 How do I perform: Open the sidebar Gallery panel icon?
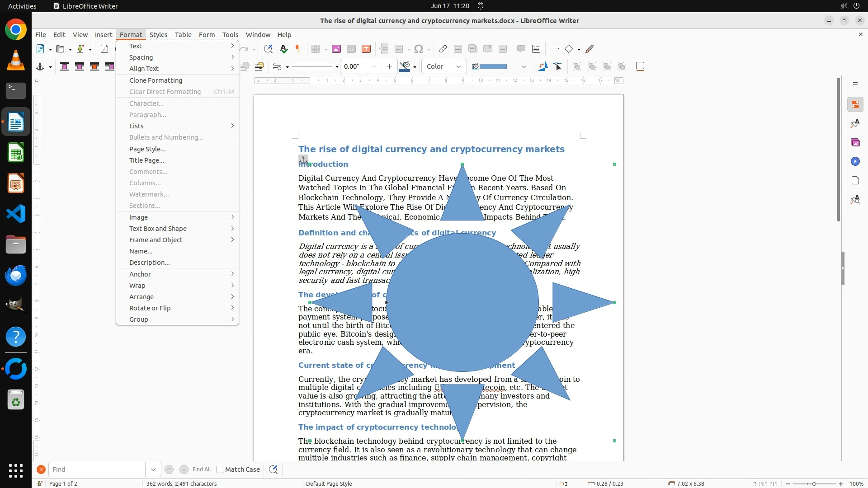pos(855,142)
